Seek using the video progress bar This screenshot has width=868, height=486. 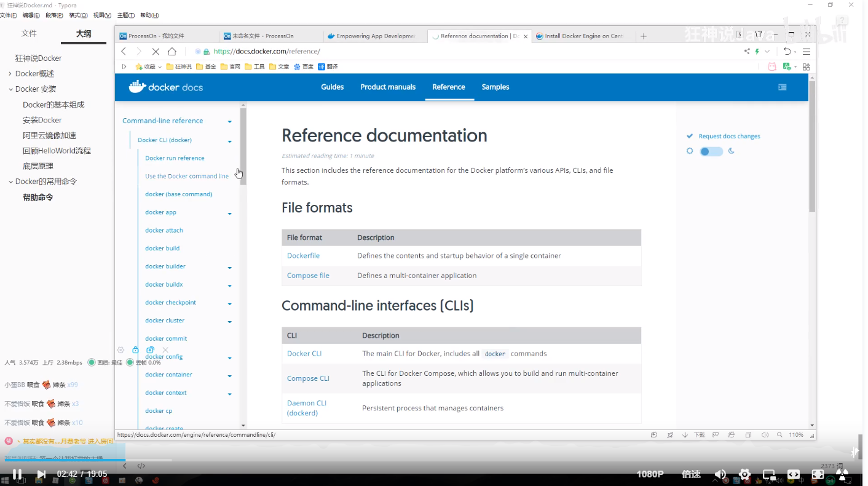(x=430, y=460)
